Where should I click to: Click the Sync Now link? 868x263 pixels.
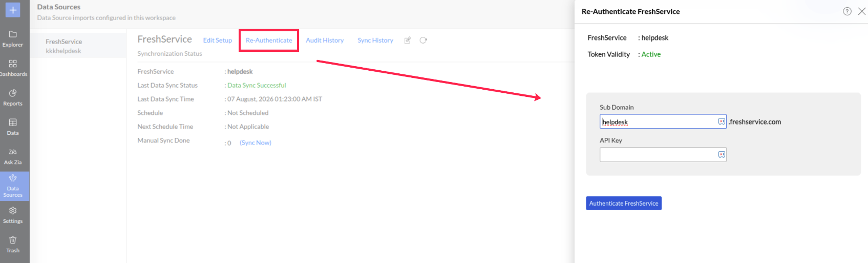tap(256, 143)
